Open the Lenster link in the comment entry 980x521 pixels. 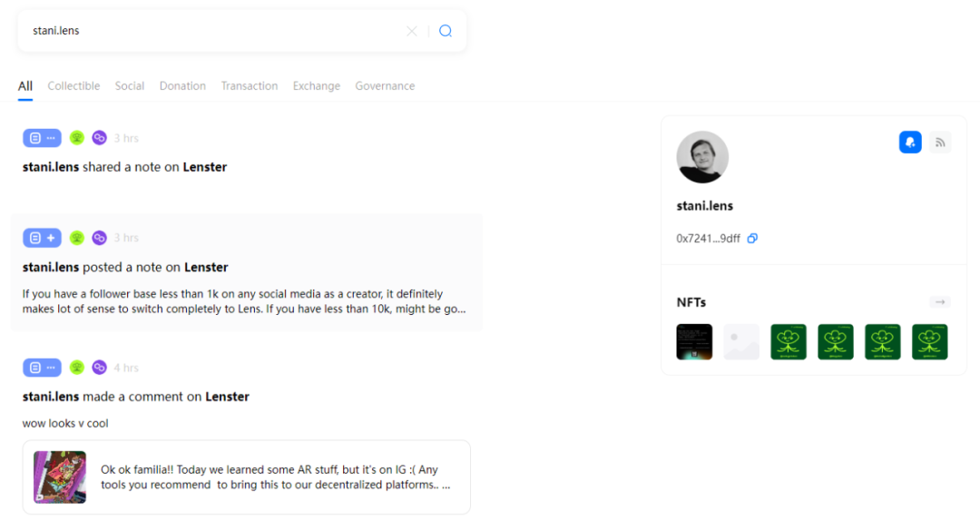pyautogui.click(x=227, y=397)
